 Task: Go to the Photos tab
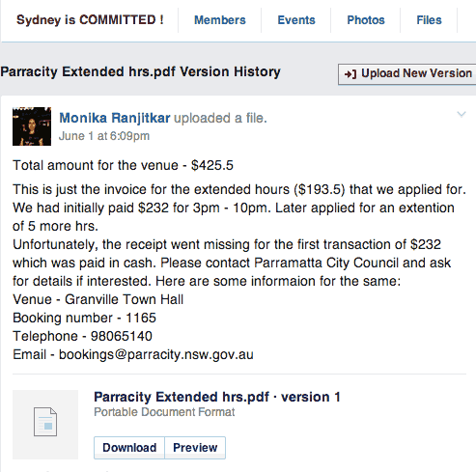pos(366,20)
